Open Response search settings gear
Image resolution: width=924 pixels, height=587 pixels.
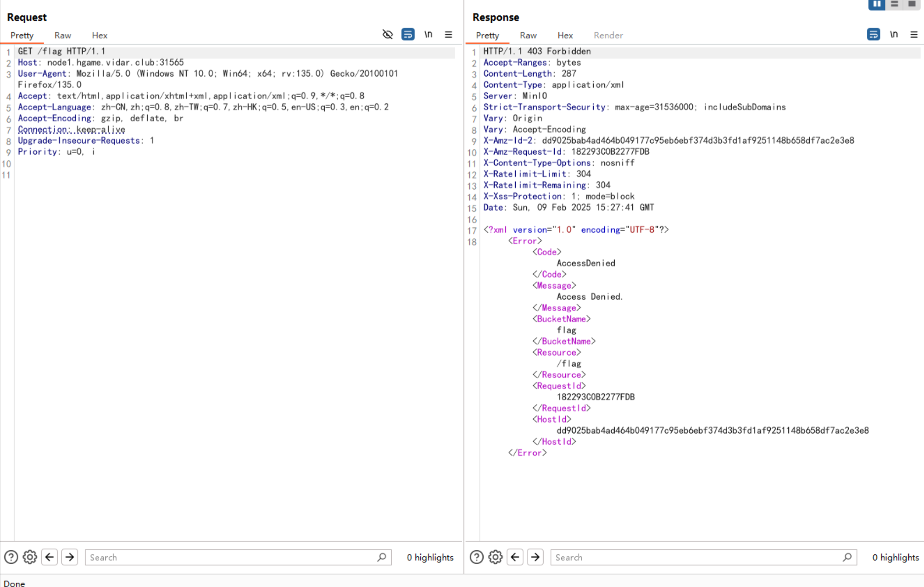tap(496, 557)
